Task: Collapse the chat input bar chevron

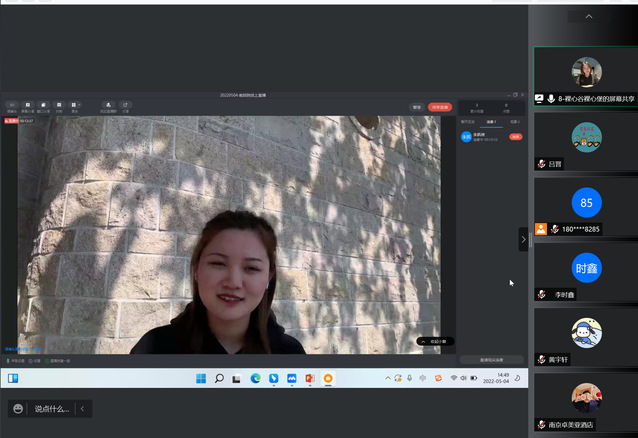Action: 83,408
